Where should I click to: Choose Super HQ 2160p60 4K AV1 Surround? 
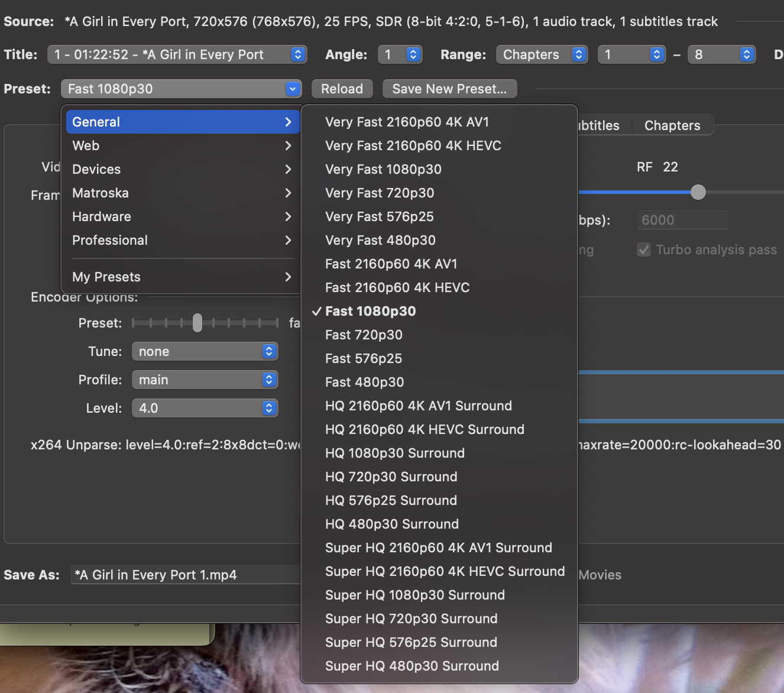439,548
